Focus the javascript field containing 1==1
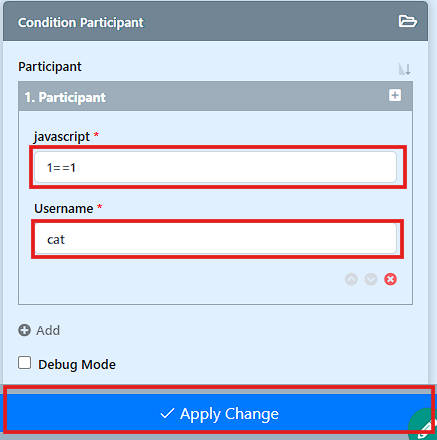The width and height of the screenshot is (437, 440). tap(216, 167)
